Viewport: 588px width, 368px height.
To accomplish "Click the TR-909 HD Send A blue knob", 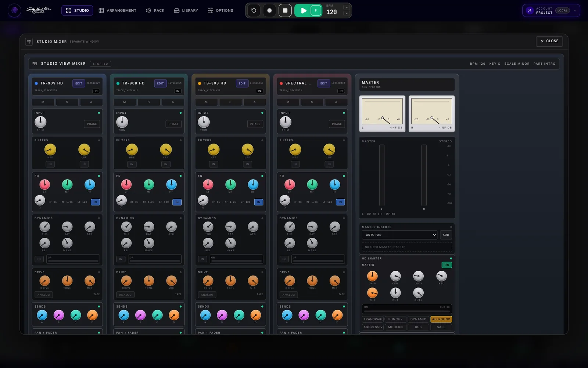I will 42,315.
